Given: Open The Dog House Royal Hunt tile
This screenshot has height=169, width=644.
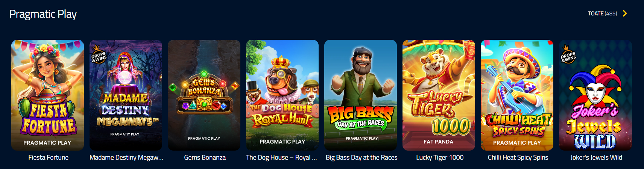Looking at the screenshot, I should coord(283,95).
